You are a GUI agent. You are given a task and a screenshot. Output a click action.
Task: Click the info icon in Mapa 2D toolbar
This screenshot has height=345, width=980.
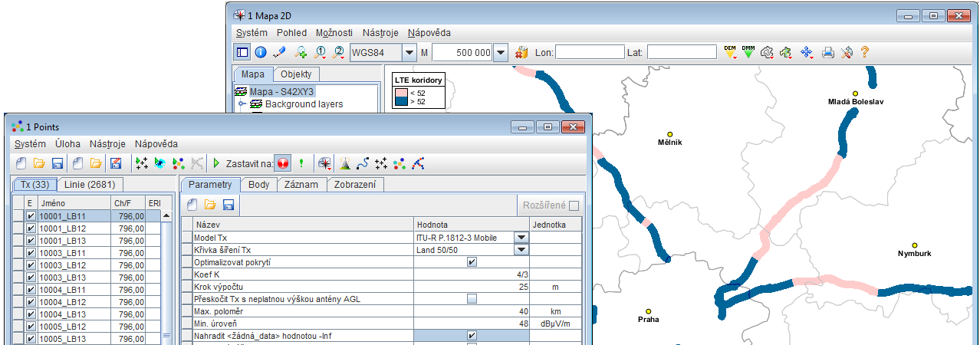(261, 52)
